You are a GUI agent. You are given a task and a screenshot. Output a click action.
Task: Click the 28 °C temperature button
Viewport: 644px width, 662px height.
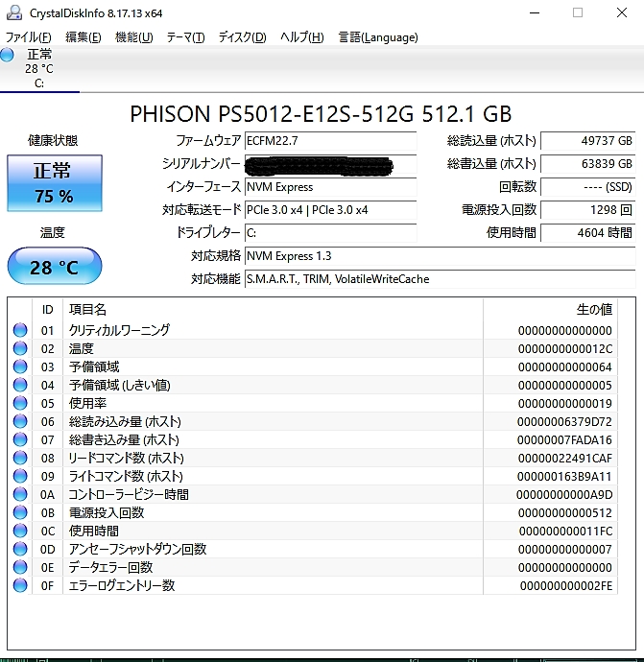[x=55, y=267]
